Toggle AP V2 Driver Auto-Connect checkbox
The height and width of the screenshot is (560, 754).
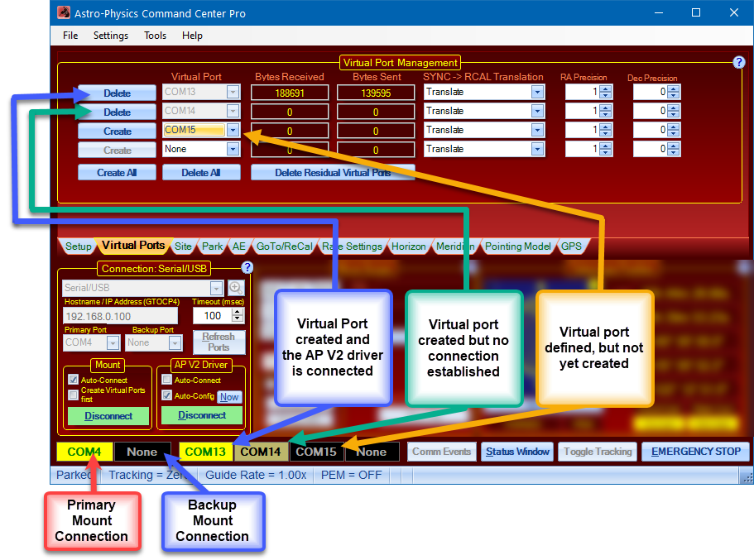[x=166, y=380]
